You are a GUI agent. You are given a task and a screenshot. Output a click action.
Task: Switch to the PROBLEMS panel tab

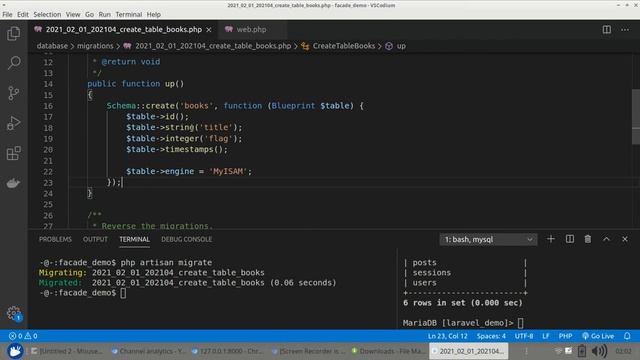coord(55,239)
